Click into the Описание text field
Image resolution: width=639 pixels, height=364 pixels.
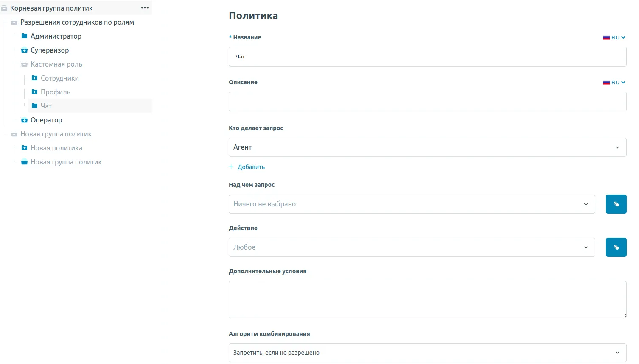[427, 102]
